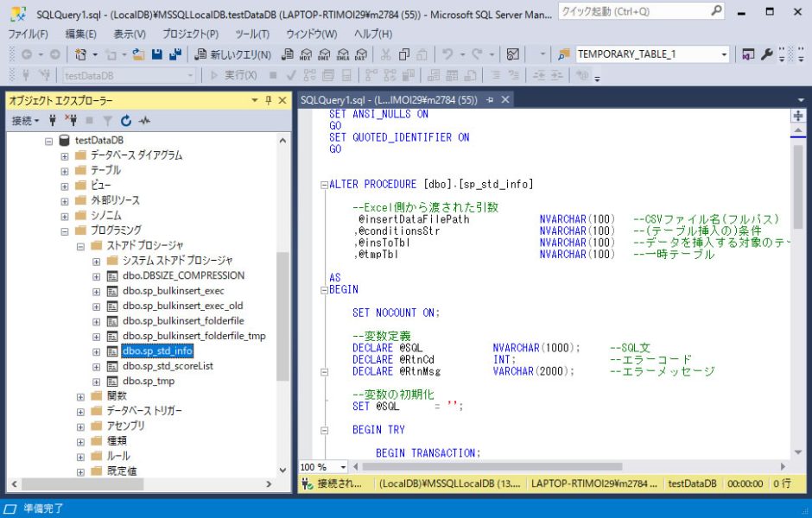Click the Connect plug icon in Object Explorer
Viewport: 812px width, 518px height.
tap(53, 118)
